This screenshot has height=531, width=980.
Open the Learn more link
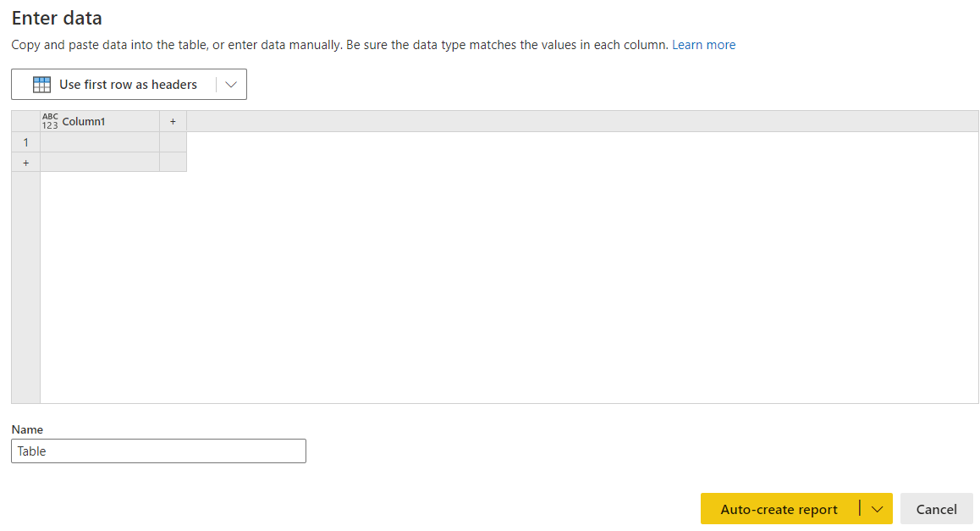(704, 45)
